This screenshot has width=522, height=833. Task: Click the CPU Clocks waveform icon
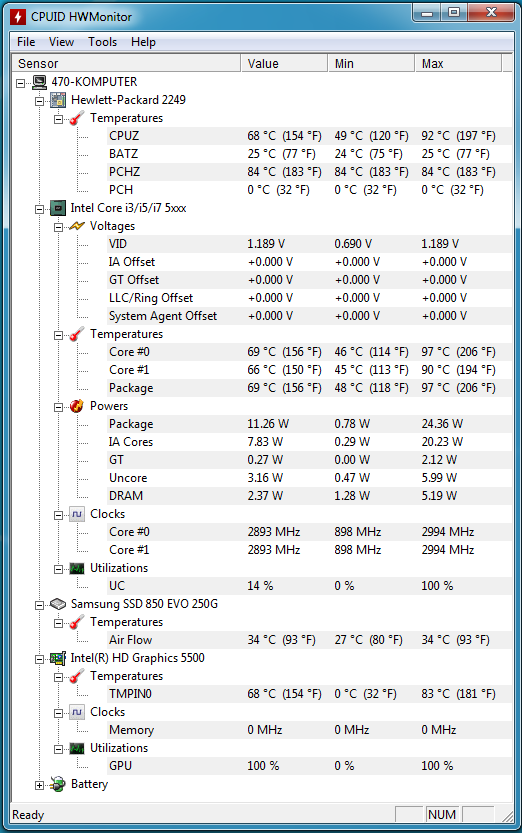click(x=77, y=514)
